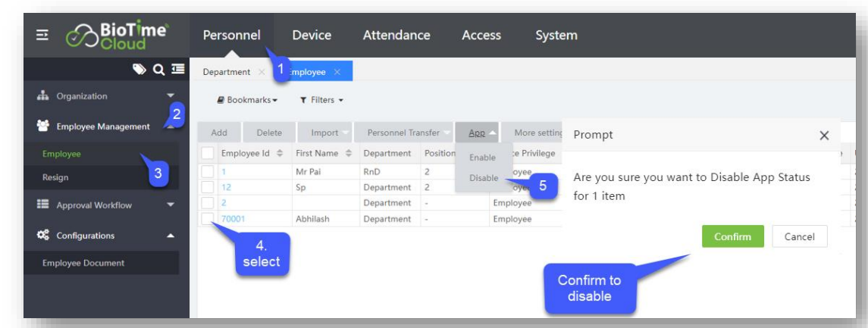Open the Bookmarks dropdown
Screen dimensions: 868x328
(x=247, y=100)
